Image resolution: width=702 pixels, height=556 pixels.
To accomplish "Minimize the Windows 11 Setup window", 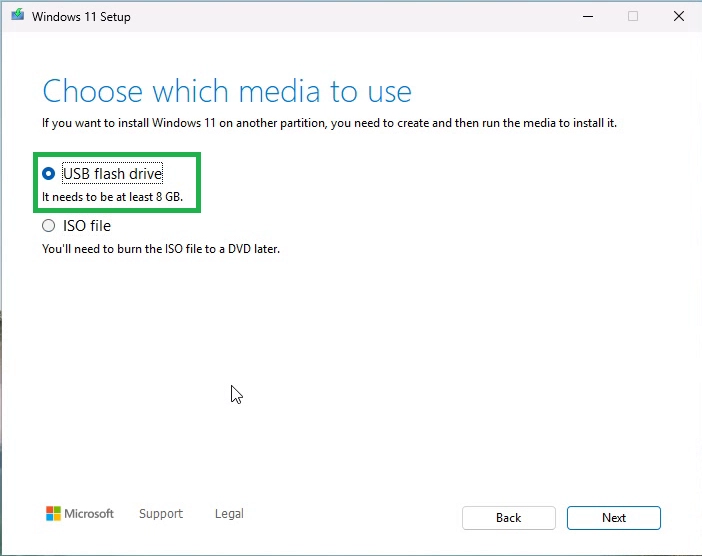I will click(x=588, y=17).
